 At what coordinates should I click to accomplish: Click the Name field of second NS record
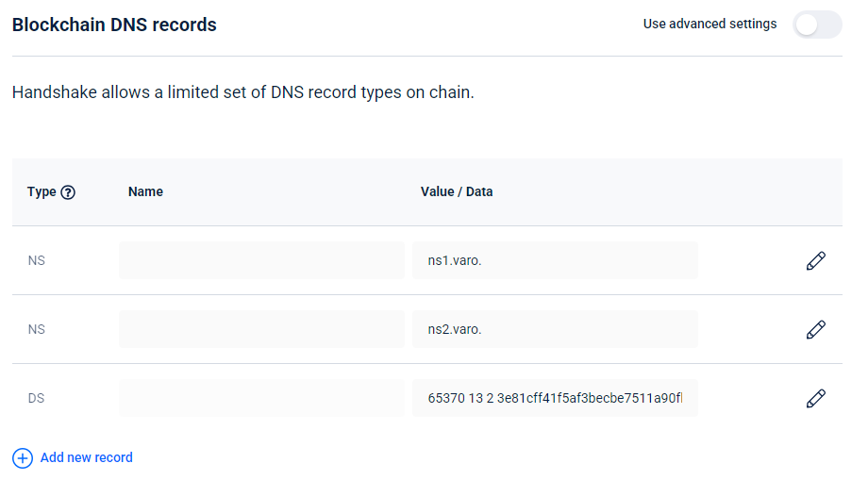click(261, 329)
